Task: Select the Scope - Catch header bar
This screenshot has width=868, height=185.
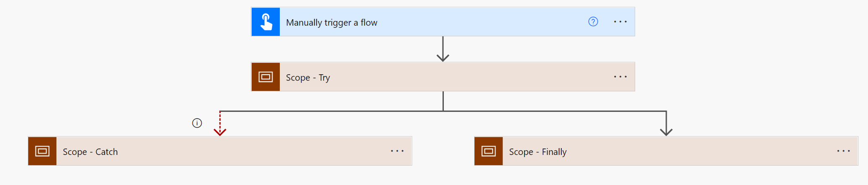Action: 252,151
